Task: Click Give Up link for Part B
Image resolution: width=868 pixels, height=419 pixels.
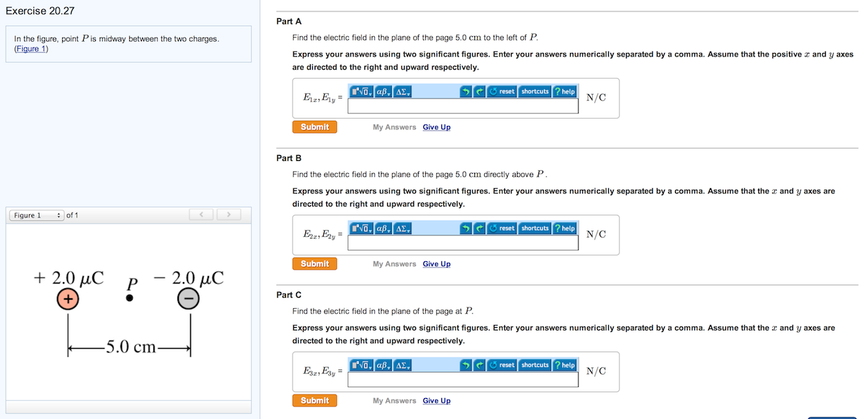Action: (x=437, y=264)
